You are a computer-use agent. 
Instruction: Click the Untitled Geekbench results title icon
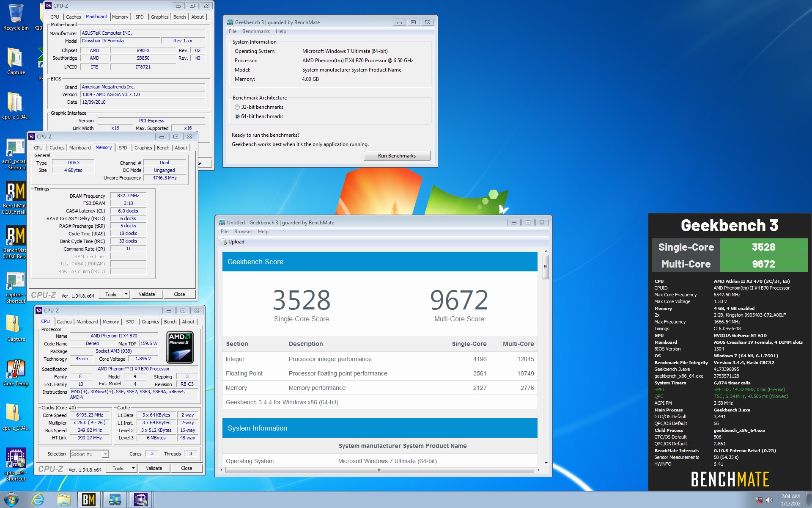[222, 222]
